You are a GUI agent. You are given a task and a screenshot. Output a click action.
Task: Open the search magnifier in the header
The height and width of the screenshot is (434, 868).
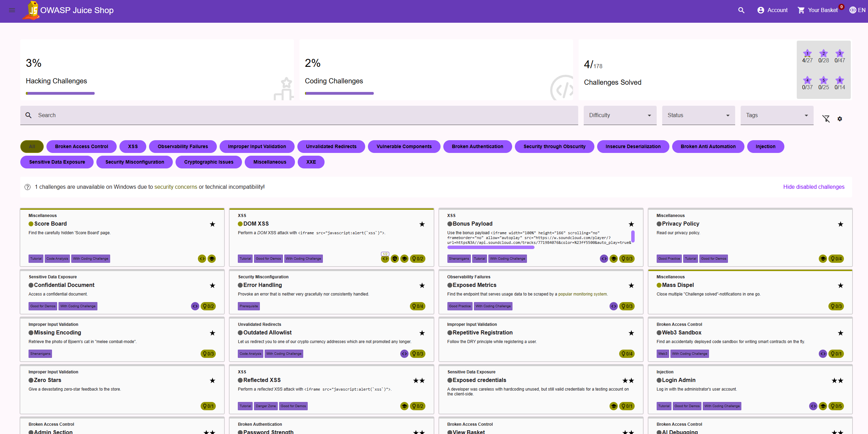click(741, 10)
